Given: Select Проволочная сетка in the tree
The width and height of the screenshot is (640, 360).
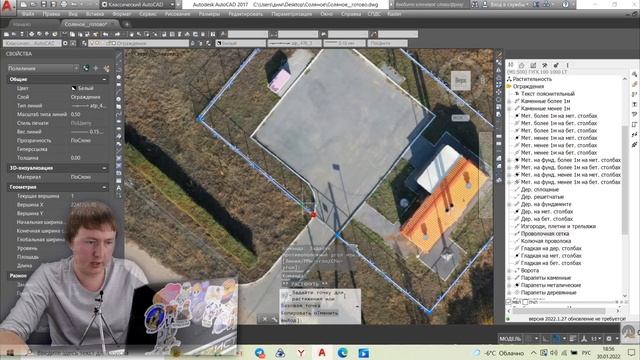Looking at the screenshot, I should (x=545, y=233).
